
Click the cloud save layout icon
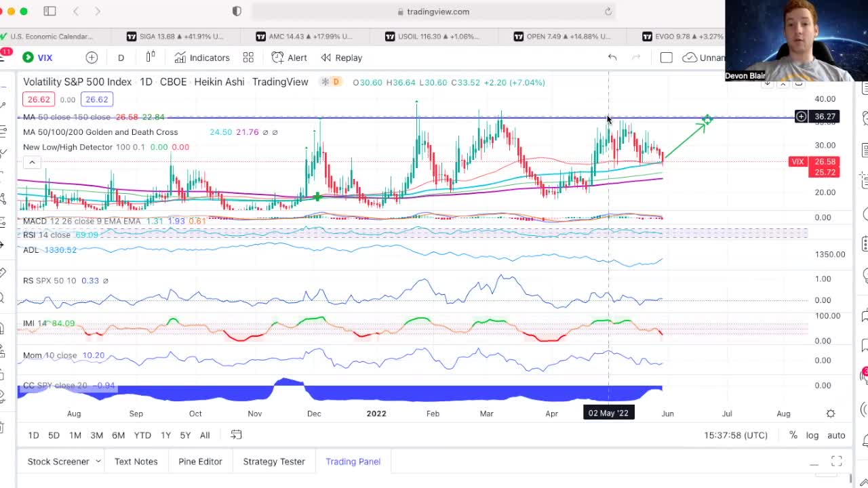690,58
